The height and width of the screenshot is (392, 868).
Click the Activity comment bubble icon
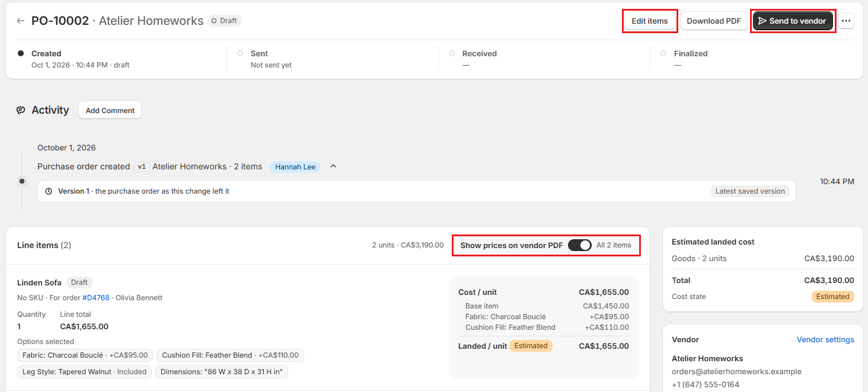click(x=21, y=110)
